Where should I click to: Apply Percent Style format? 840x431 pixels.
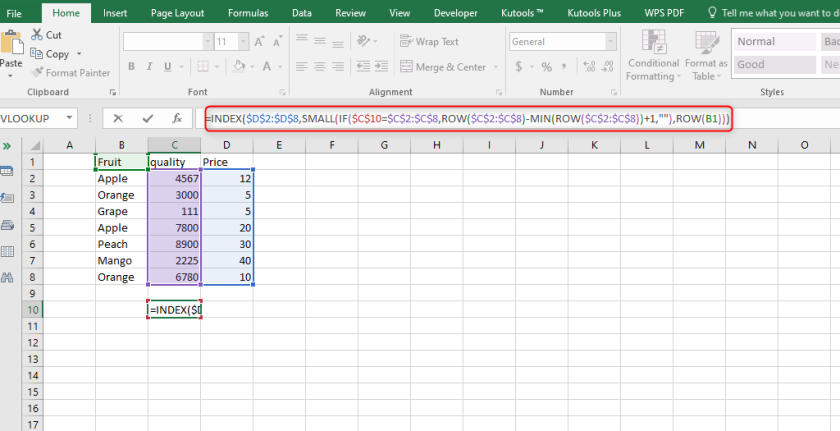(x=546, y=67)
